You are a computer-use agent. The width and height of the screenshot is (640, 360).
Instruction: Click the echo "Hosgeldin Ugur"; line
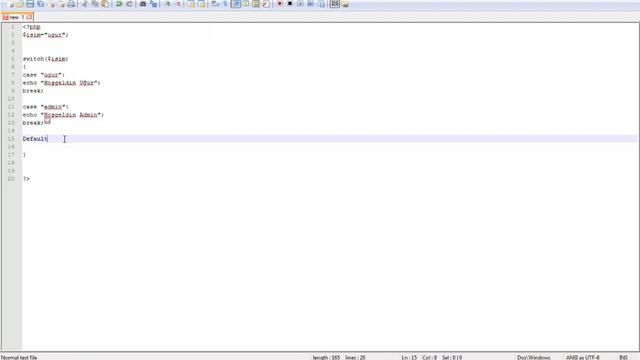pyautogui.click(x=61, y=83)
